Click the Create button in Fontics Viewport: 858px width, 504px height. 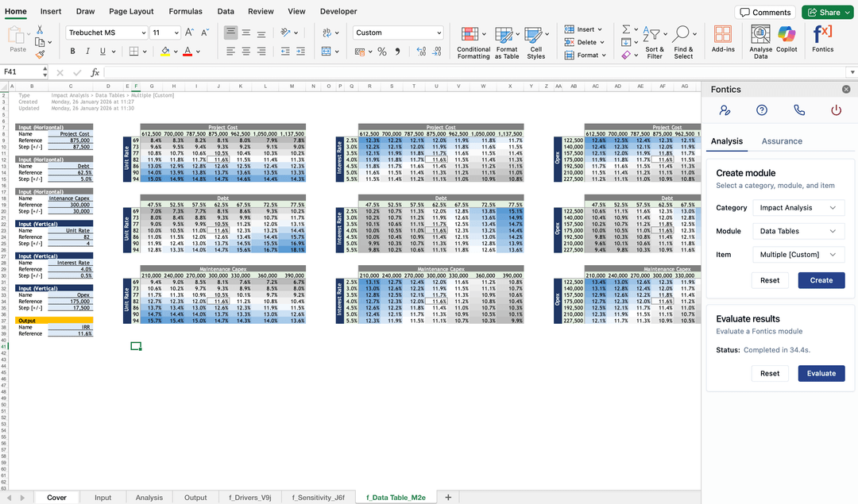[x=821, y=280]
